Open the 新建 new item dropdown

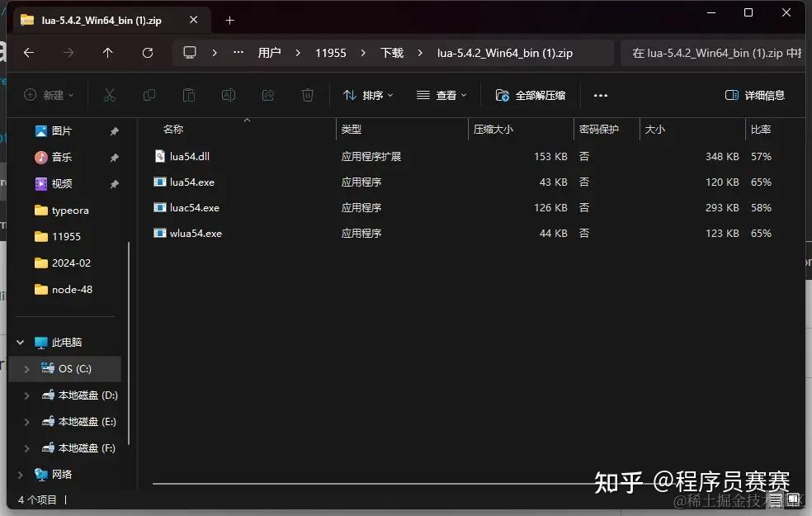(49, 95)
